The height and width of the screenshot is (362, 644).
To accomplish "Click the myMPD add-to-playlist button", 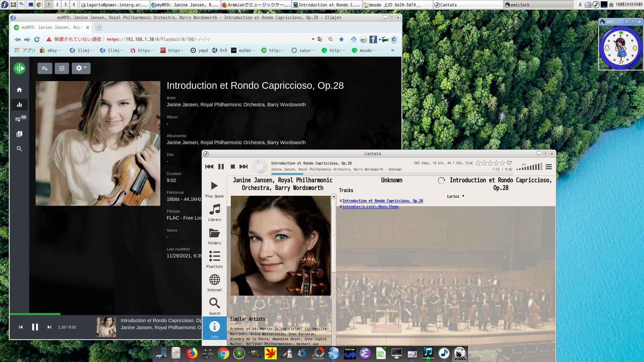I will click(45, 68).
